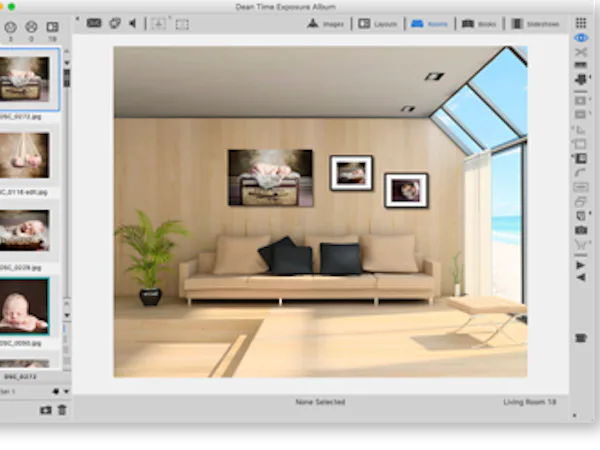The height and width of the screenshot is (450, 600).
Task: Click the thumbnail list scrollbar handle
Action: 67,78
